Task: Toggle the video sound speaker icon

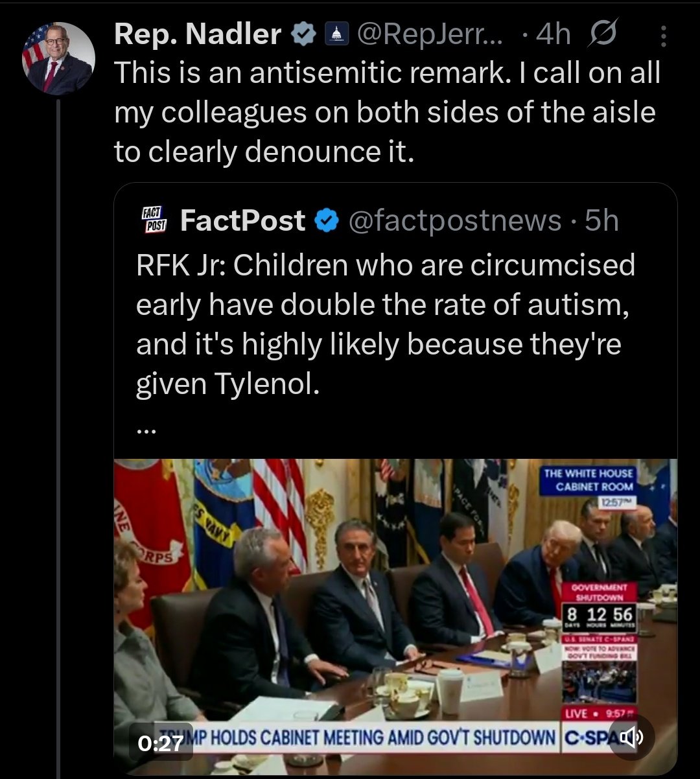Action: click(631, 737)
